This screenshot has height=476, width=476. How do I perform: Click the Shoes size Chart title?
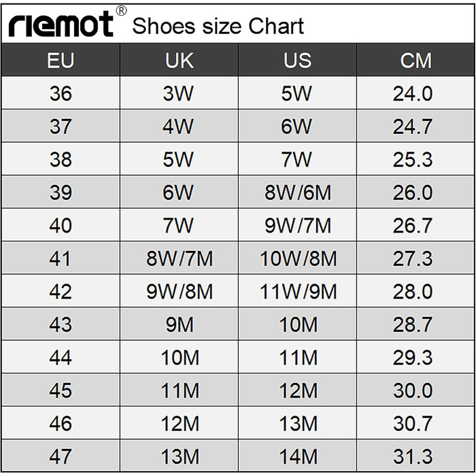click(x=218, y=26)
